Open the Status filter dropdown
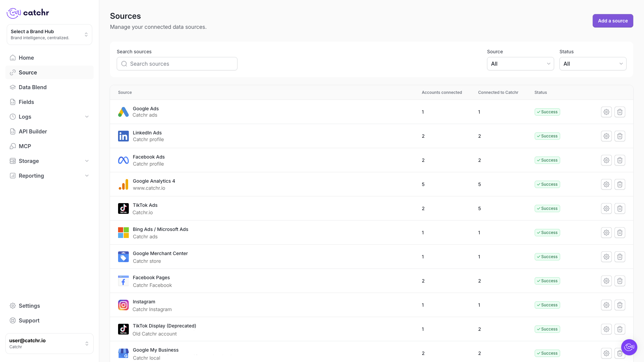This screenshot has width=644, height=362. [x=593, y=64]
